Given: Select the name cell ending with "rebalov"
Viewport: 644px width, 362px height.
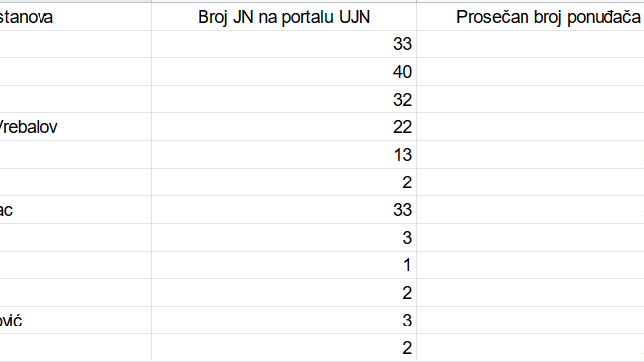Looking at the screenshot, I should 76,127.
